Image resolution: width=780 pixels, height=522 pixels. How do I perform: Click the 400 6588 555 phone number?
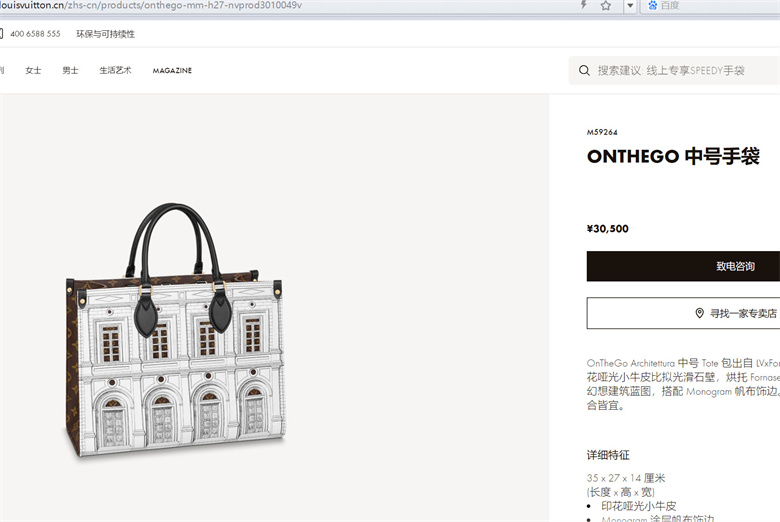[35, 34]
